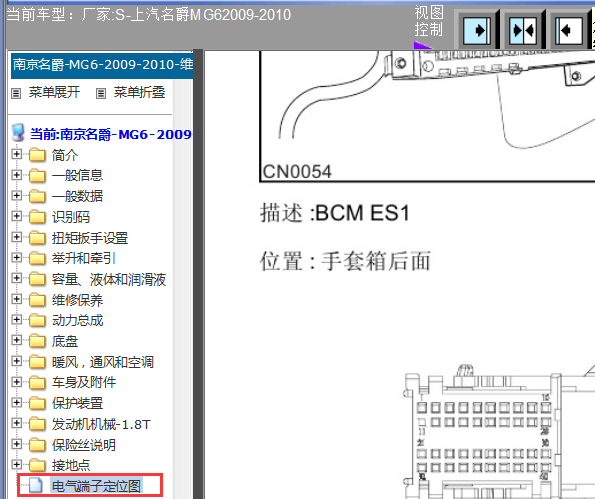The height and width of the screenshot is (499, 595).
Task: Select the computer icon of the current vehicle node
Action: pos(18,133)
